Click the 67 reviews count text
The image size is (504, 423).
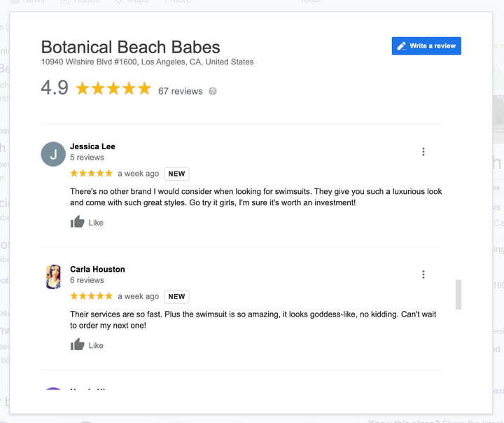(181, 91)
